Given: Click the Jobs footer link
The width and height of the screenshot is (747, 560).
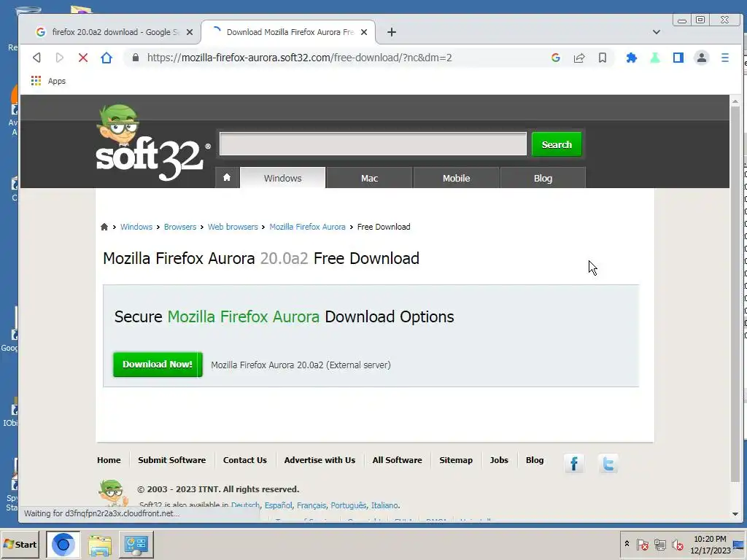Looking at the screenshot, I should click(499, 460).
